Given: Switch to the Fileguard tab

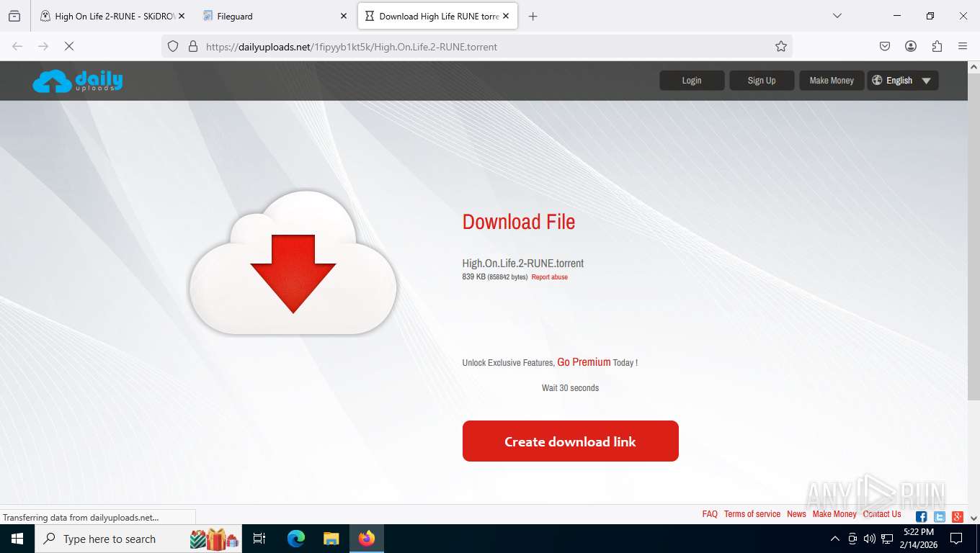Looking at the screenshot, I should pyautogui.click(x=275, y=16).
